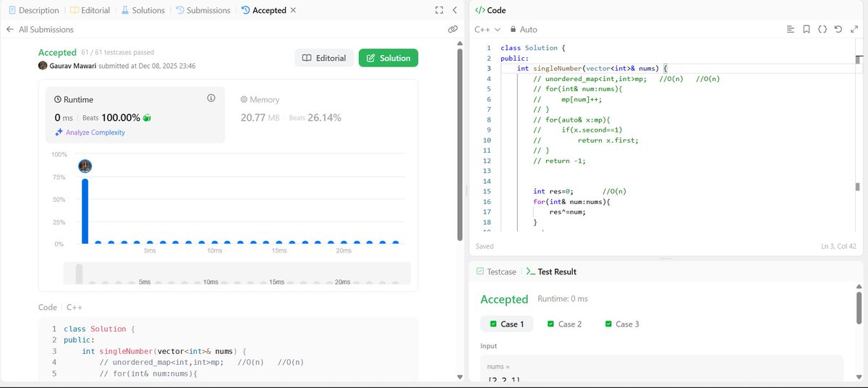Open the Testcase tab
868x388 pixels.
(496, 271)
